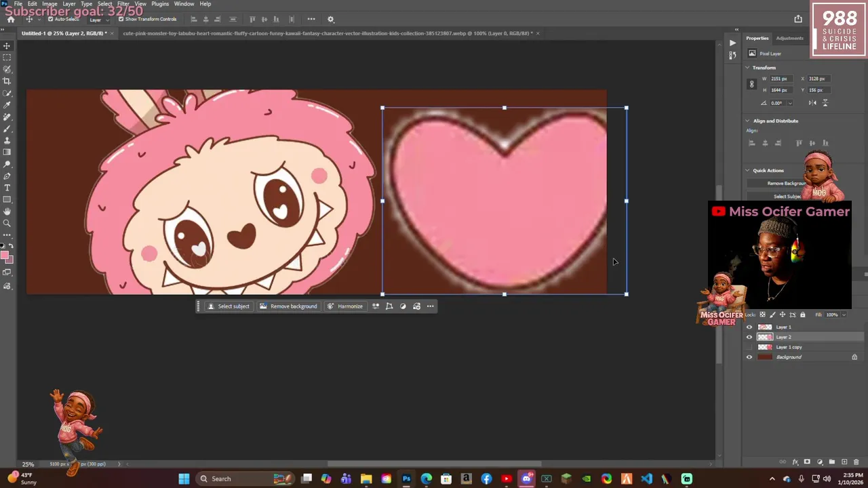Click Select subject on contextual task bar
This screenshot has width=868, height=488.
pos(228,306)
